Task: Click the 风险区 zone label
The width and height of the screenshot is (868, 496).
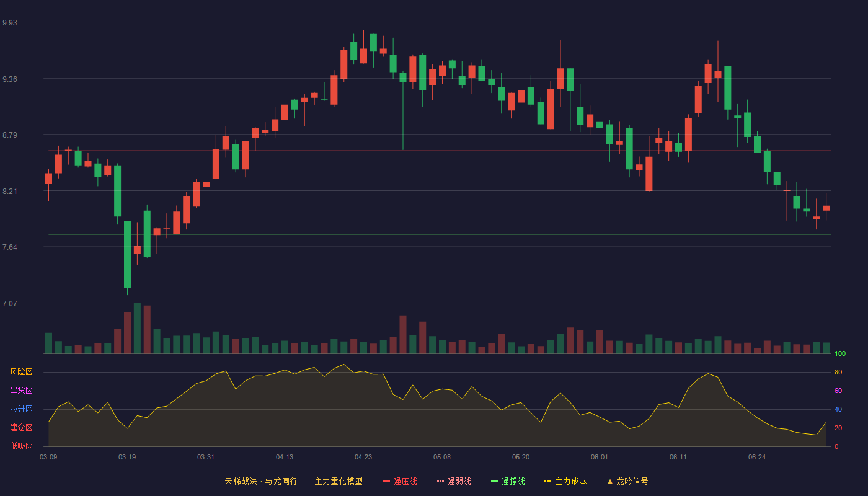Action: [x=21, y=372]
